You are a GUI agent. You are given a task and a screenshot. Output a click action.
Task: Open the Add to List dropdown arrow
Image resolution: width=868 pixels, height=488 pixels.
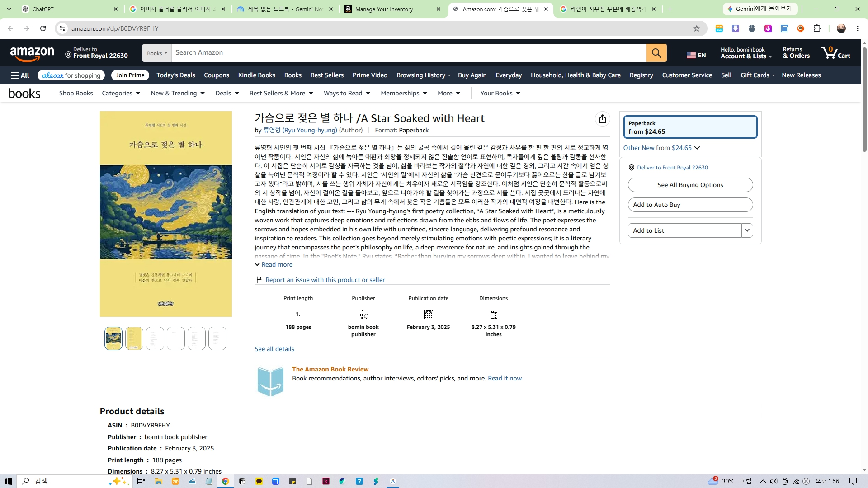[x=747, y=230]
